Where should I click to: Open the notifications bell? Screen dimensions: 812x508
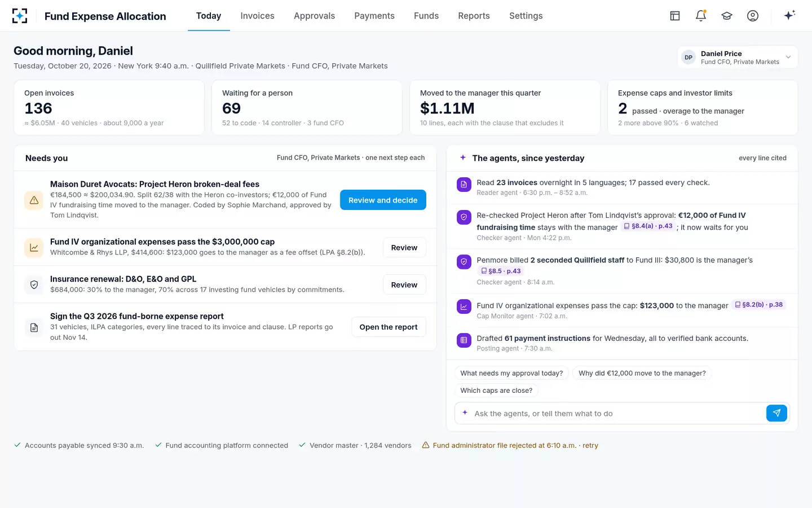[x=701, y=16]
